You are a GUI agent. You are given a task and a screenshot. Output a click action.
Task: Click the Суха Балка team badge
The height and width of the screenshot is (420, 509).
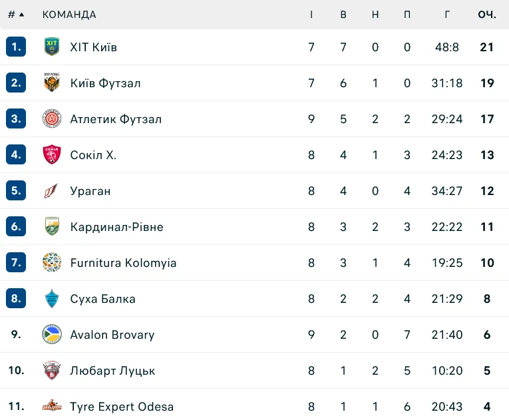[x=52, y=298]
